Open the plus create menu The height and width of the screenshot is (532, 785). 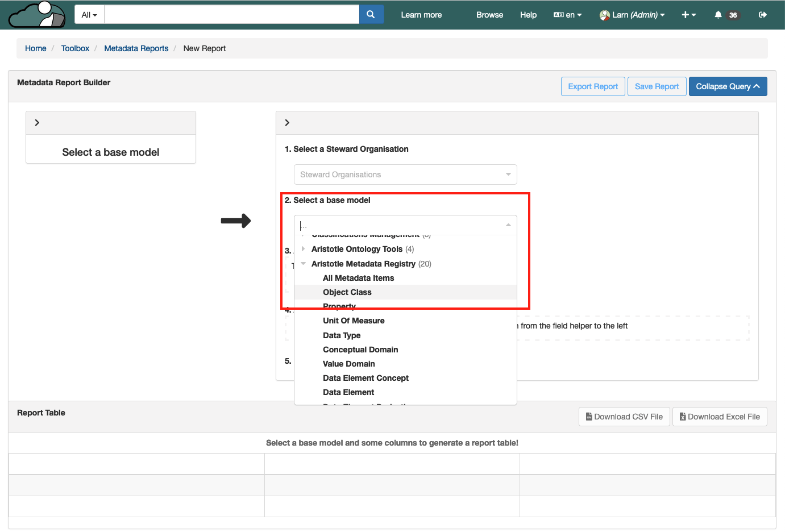[x=688, y=15]
